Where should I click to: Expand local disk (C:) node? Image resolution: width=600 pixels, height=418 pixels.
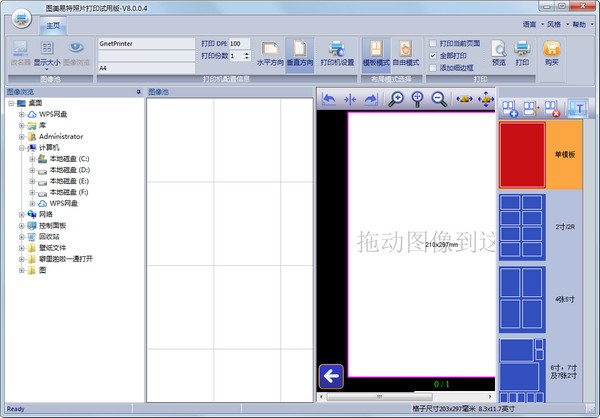(x=32, y=158)
